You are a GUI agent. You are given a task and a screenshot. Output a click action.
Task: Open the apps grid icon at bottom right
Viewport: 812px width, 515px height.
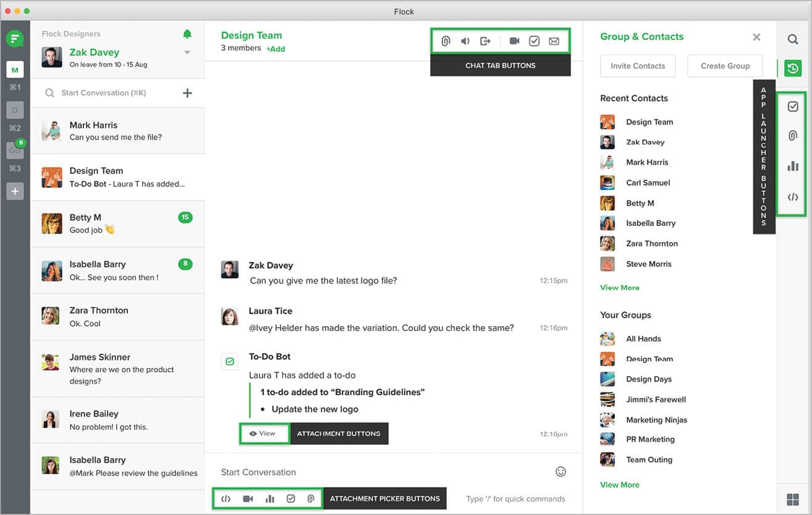[x=793, y=499]
